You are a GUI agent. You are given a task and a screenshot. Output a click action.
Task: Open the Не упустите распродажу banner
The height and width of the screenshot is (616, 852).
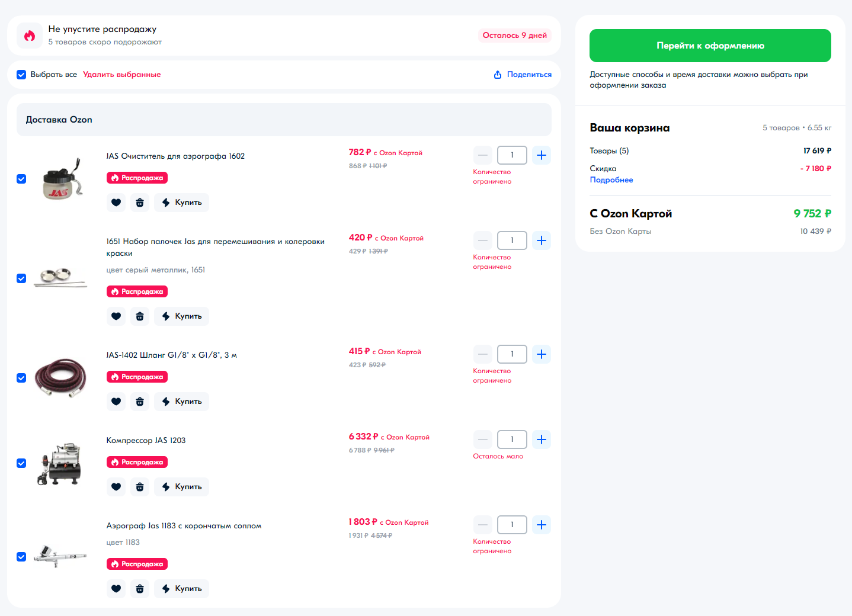pos(284,36)
